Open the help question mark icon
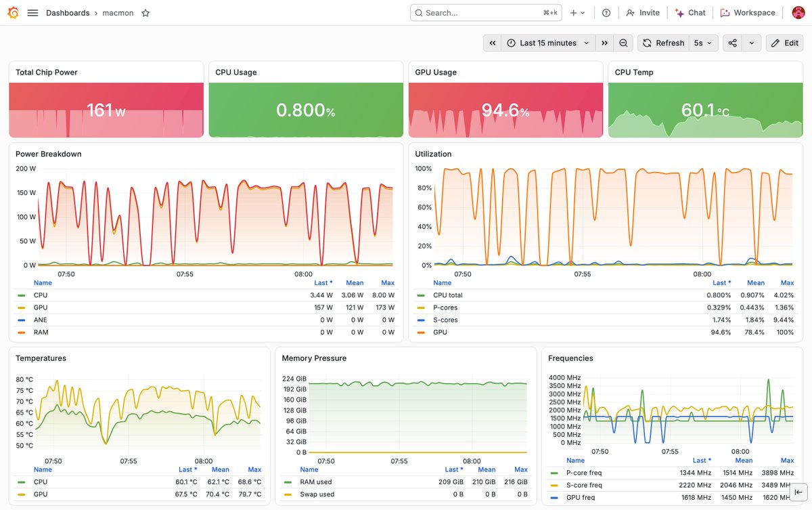Screen dimensions: 812x510 606,13
